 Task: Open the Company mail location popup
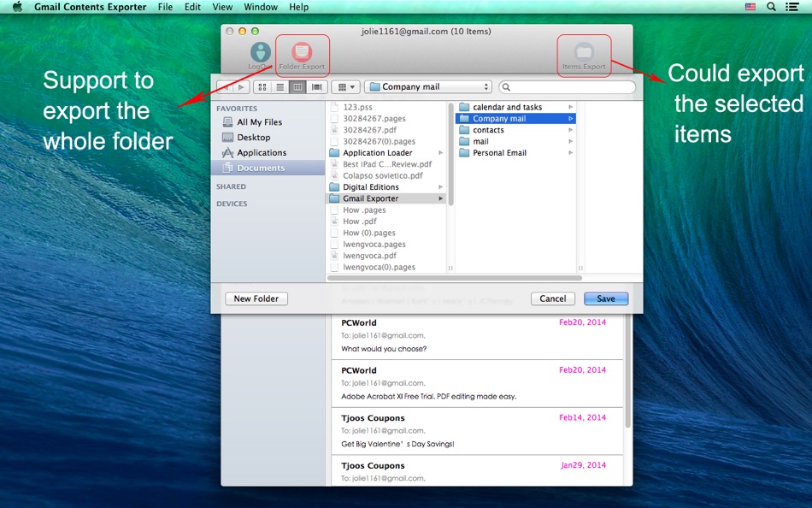pos(427,86)
